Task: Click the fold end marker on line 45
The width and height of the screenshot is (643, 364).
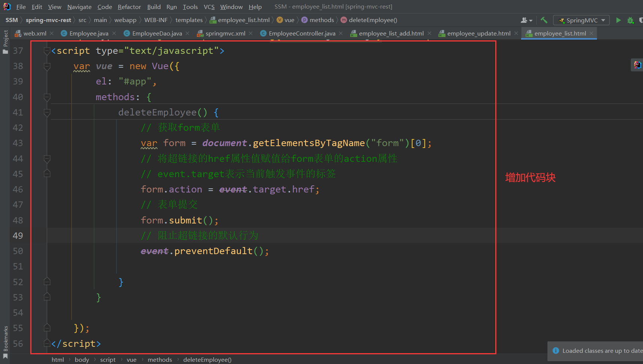Action: [x=47, y=174]
